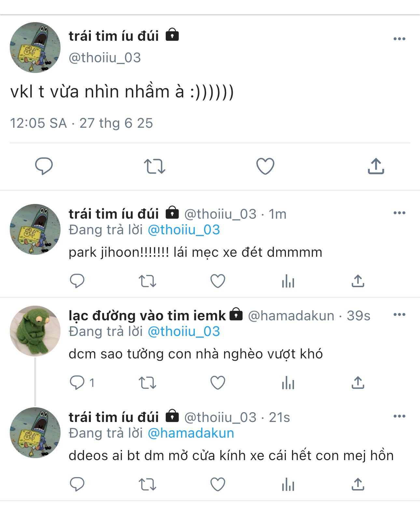420x508 pixels.
Task: Reply to the "park jihoon" tweet
Action: click(x=77, y=281)
